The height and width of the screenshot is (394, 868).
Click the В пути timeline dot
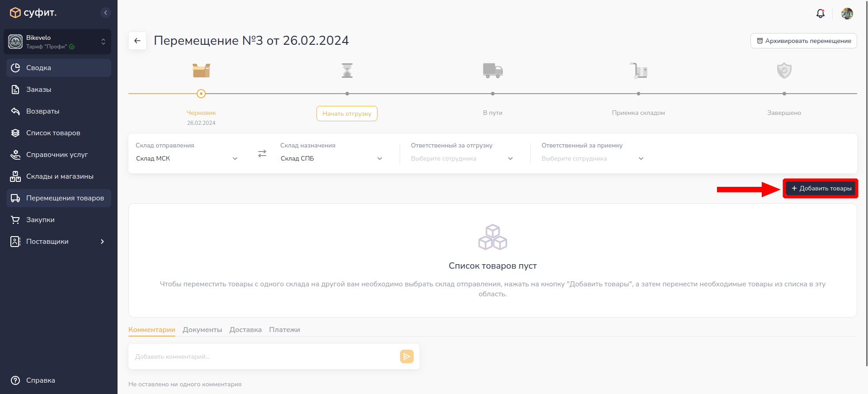(x=493, y=94)
